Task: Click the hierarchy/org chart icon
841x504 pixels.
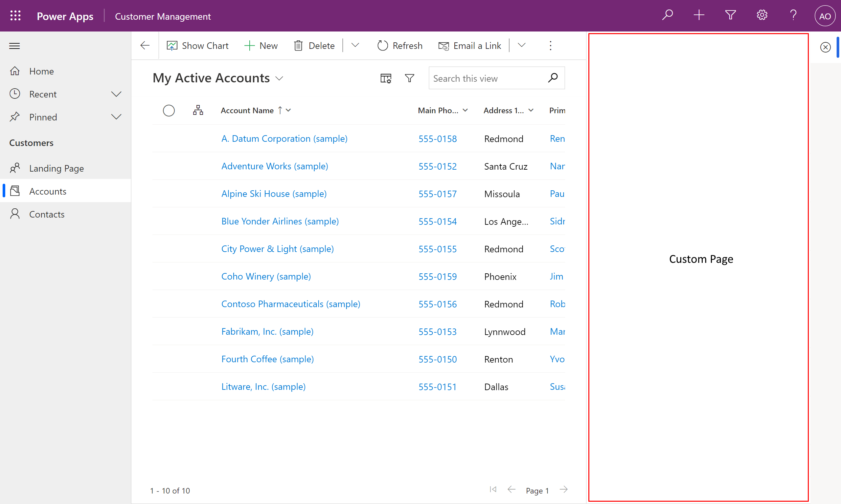Action: coord(198,110)
